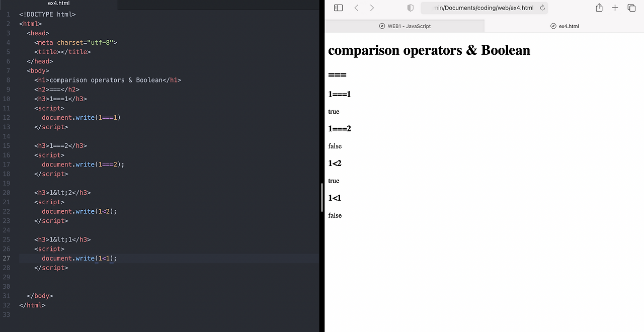Screen dimensions: 644x332
Task: Go back in Safari history
Action: point(356,8)
